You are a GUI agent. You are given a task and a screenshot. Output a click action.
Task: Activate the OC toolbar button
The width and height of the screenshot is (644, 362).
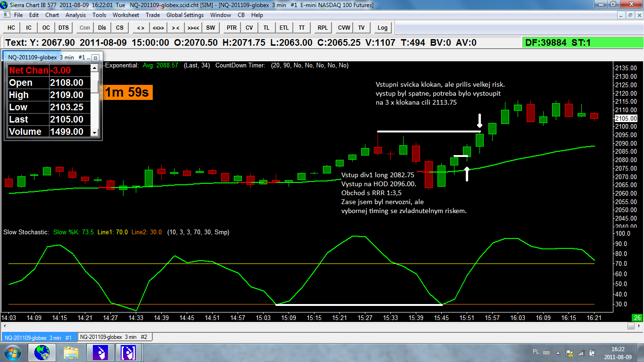46,28
